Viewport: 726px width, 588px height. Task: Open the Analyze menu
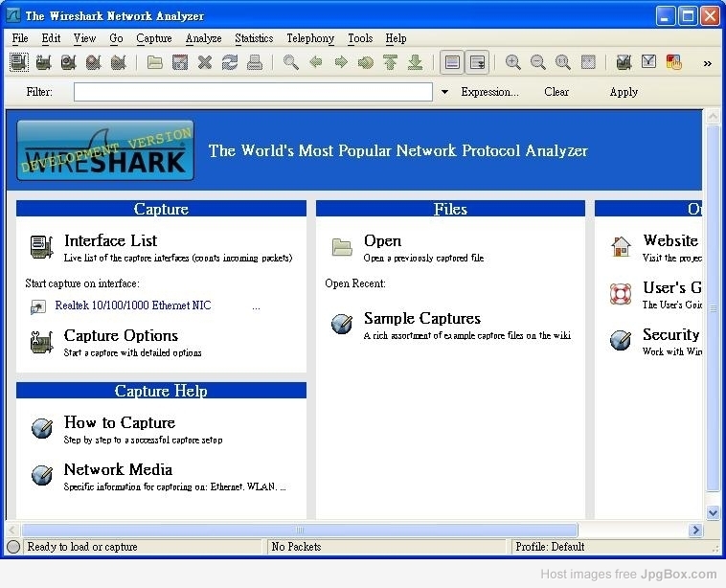[203, 38]
